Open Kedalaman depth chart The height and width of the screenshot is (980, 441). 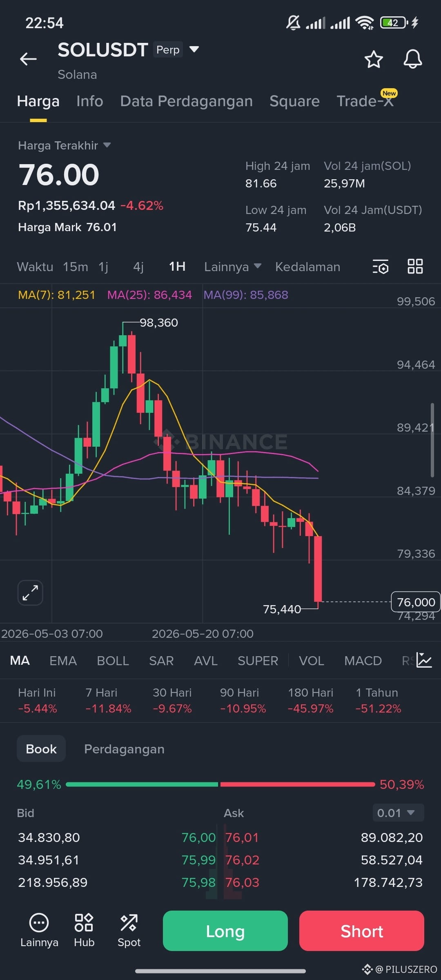click(308, 267)
